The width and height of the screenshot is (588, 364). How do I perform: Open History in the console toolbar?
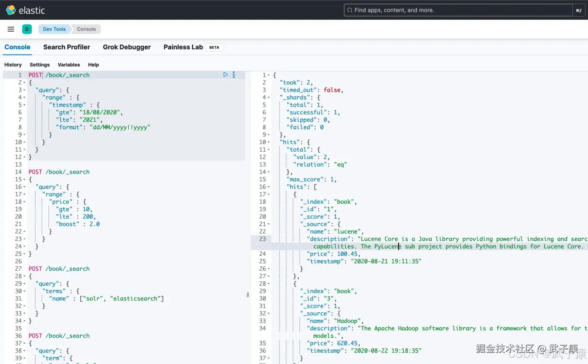tap(13, 65)
